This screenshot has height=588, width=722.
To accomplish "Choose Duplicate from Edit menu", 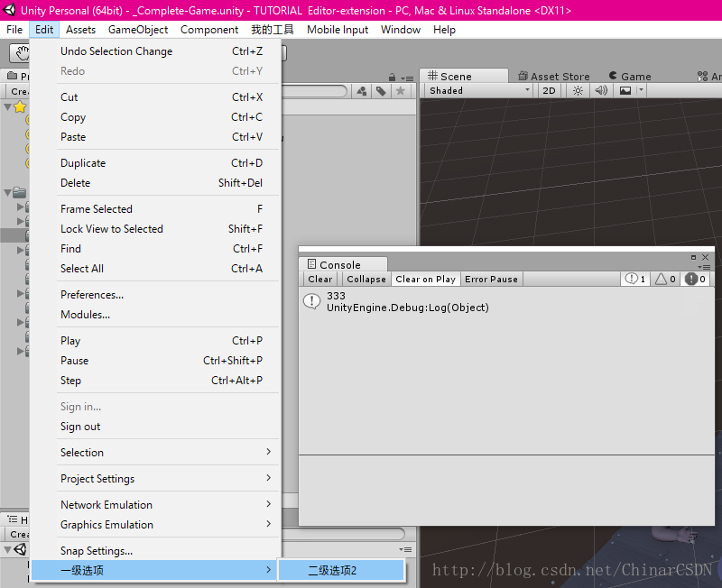I will [155, 163].
